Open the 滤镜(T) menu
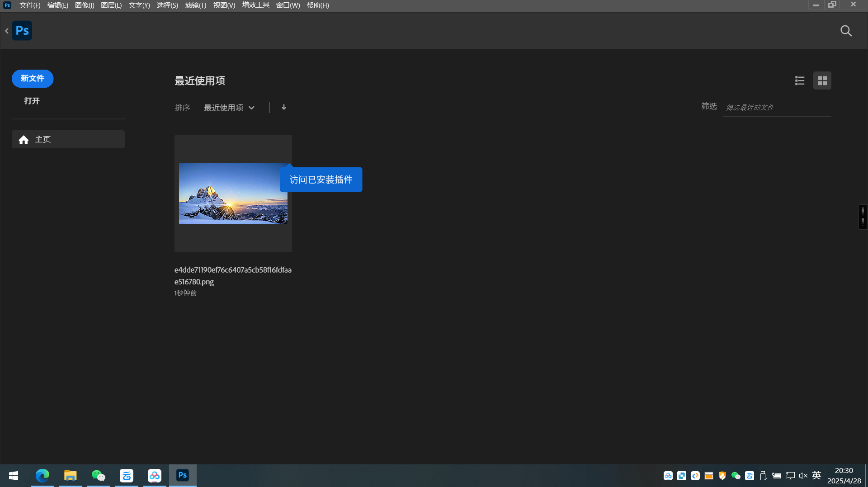The width and height of the screenshot is (868, 487). point(196,5)
